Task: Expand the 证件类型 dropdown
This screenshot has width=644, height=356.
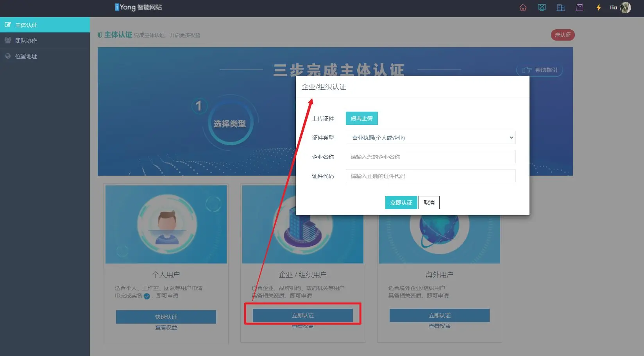Action: [x=430, y=138]
